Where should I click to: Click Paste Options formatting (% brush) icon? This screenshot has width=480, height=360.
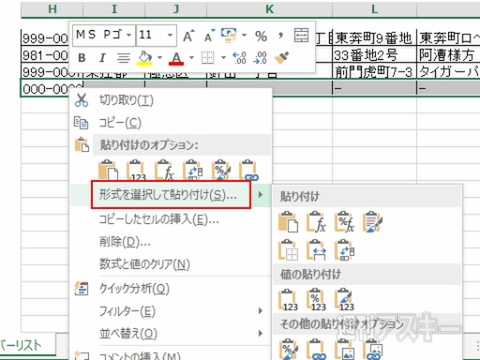click(221, 170)
